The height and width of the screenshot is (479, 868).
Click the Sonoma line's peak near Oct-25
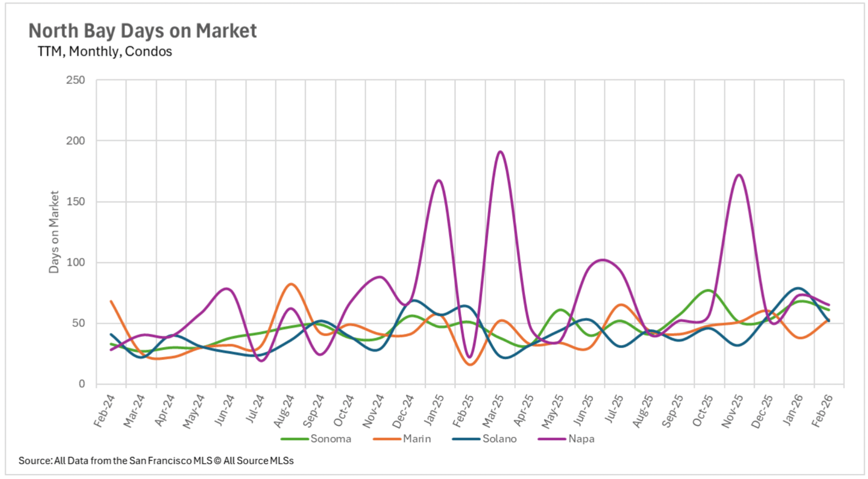point(708,290)
